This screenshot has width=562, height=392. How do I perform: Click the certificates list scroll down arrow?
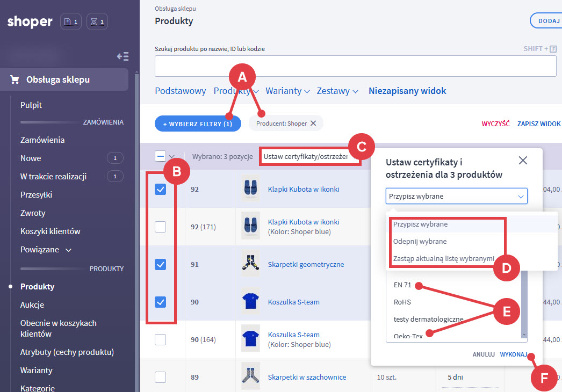tap(524, 335)
